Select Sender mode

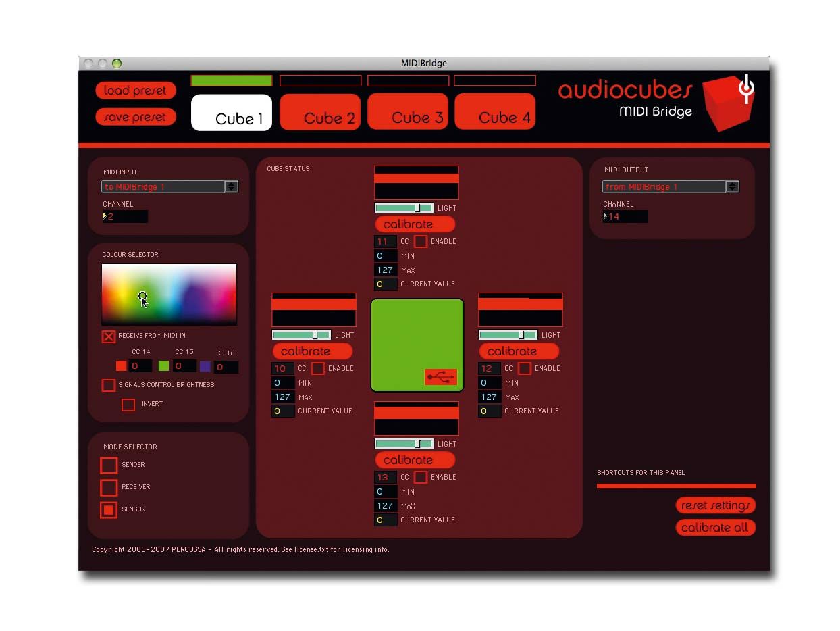(109, 465)
